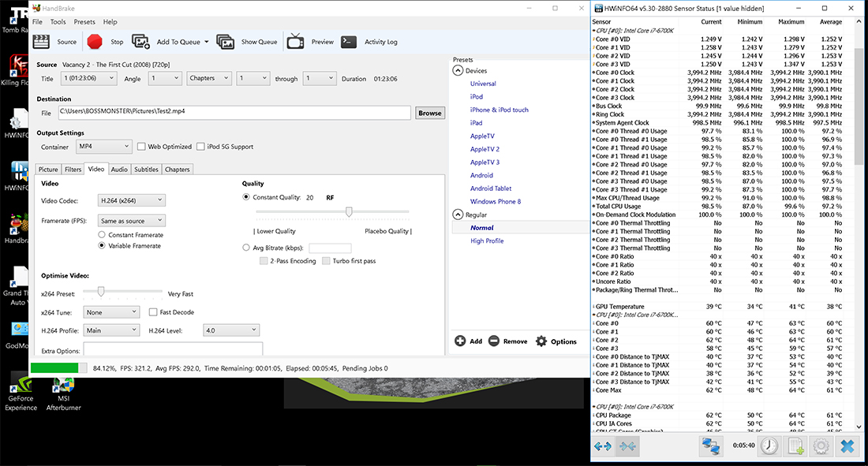
Task: Stop the encode with the red Stop icon
Action: [95, 42]
